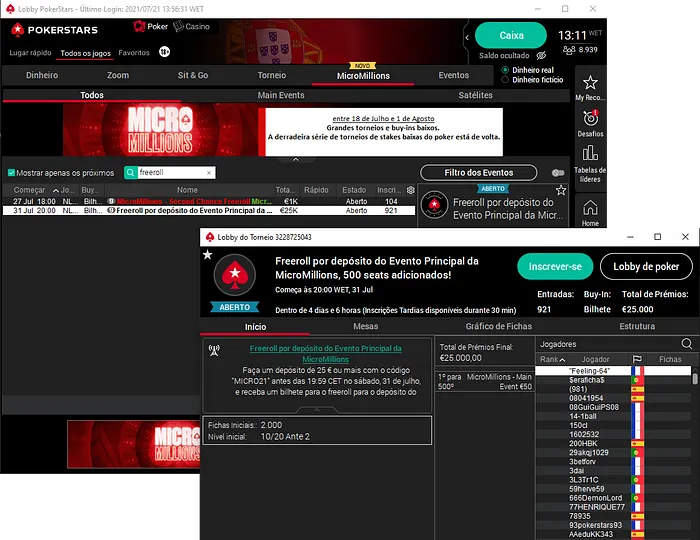Select Lugar rápido navigation item
This screenshot has height=540, width=700.
pyautogui.click(x=30, y=53)
